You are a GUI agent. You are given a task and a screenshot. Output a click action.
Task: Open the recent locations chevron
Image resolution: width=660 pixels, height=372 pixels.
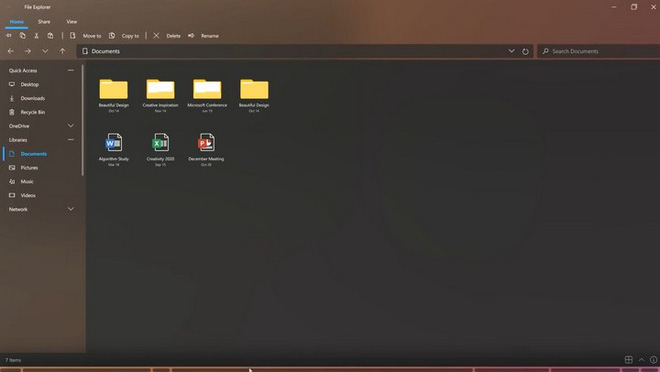click(x=45, y=51)
